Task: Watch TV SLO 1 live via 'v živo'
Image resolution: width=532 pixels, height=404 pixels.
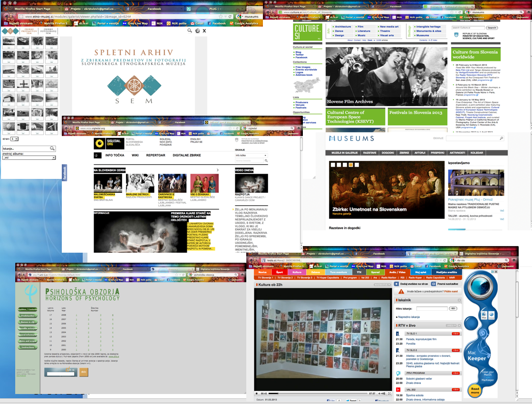Action: click(455, 334)
